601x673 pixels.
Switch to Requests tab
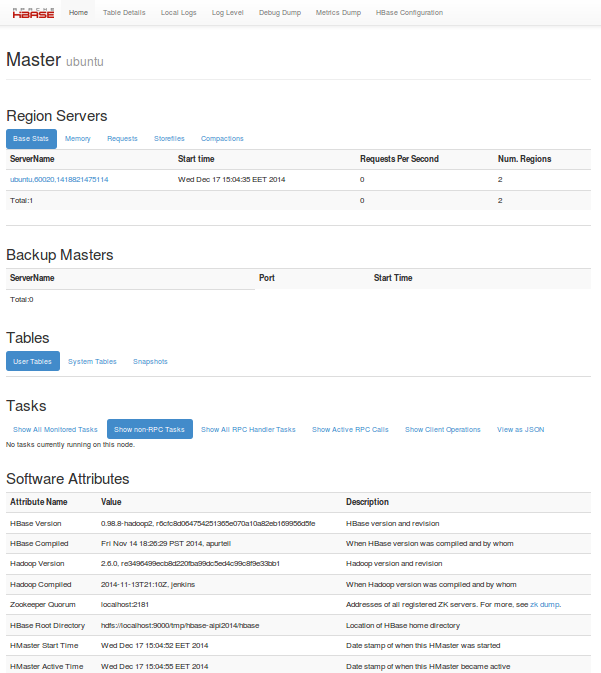[x=122, y=139]
